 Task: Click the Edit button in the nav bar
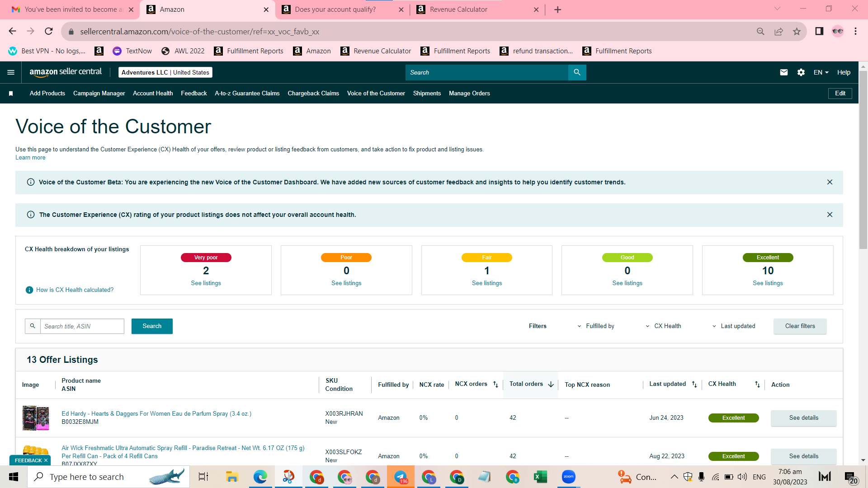pos(840,94)
